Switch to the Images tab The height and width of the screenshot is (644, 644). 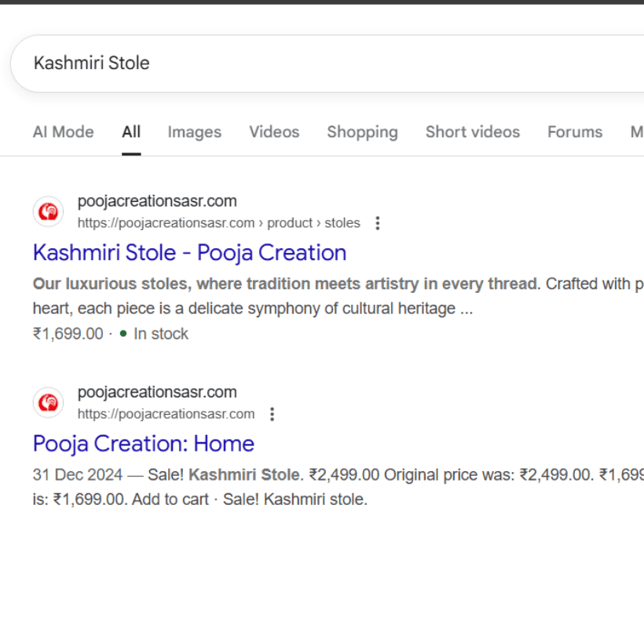pyautogui.click(x=194, y=132)
